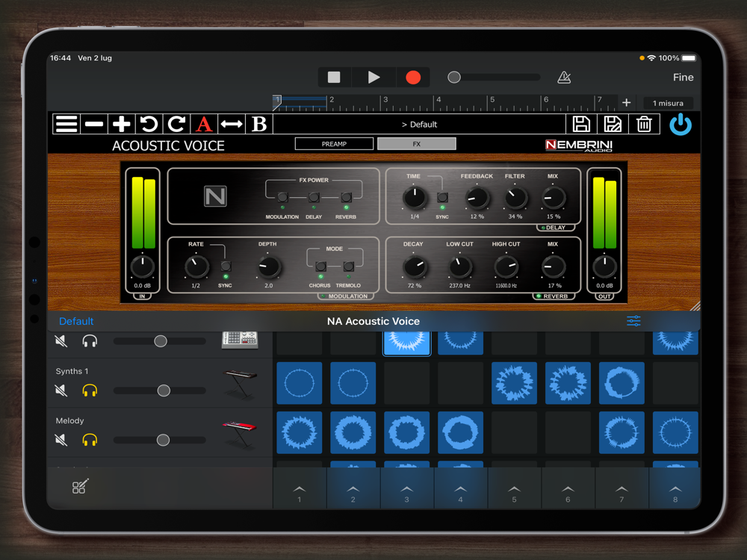Solo Melody with headphones icon

coord(90,440)
